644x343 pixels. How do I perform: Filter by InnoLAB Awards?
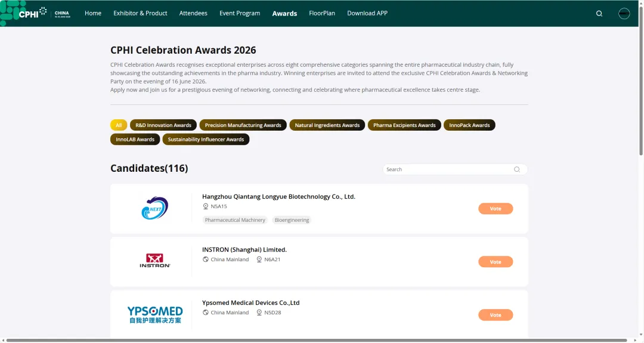tap(135, 139)
